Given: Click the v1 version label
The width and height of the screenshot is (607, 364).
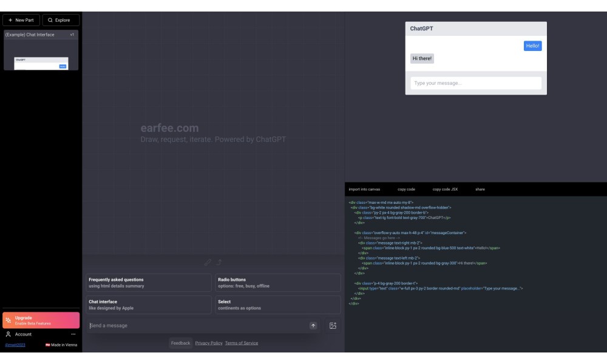Looking at the screenshot, I should click(x=72, y=35).
